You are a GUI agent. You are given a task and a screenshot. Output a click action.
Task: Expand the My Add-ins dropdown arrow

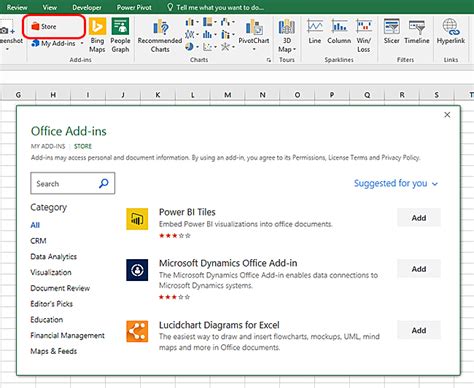(82, 43)
